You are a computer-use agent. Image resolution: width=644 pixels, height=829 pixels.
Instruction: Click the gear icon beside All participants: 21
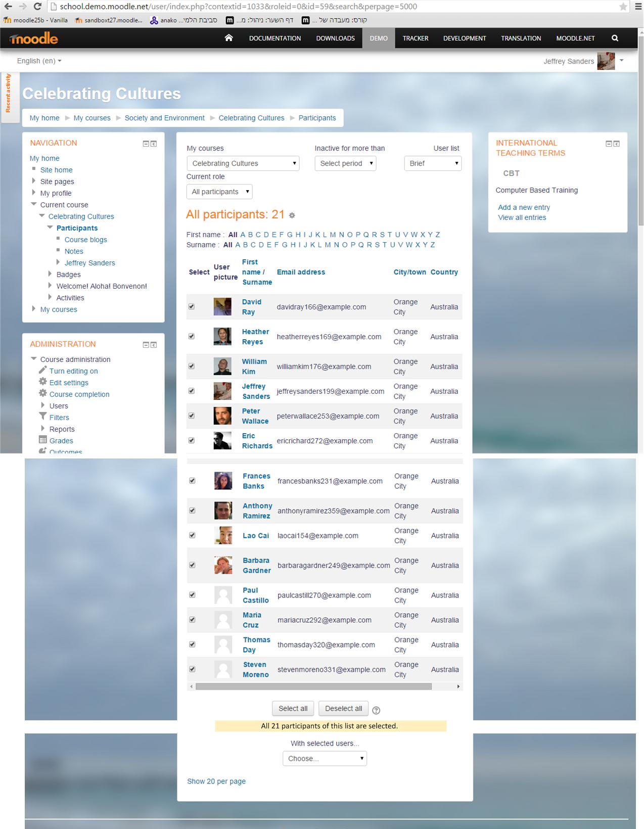(292, 215)
